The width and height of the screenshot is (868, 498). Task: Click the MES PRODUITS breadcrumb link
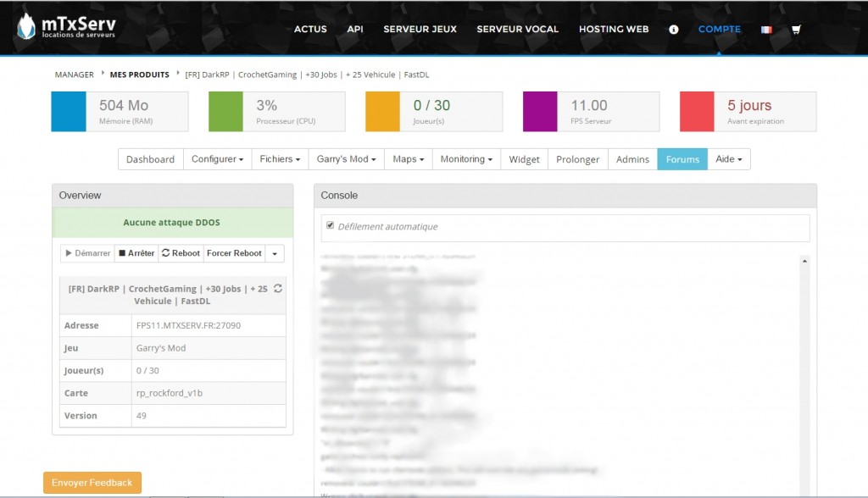pyautogui.click(x=139, y=75)
